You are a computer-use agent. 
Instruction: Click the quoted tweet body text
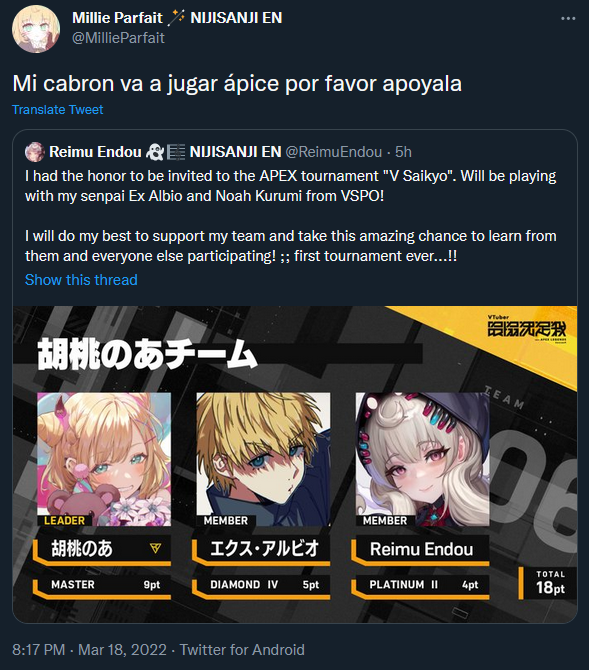point(291,216)
